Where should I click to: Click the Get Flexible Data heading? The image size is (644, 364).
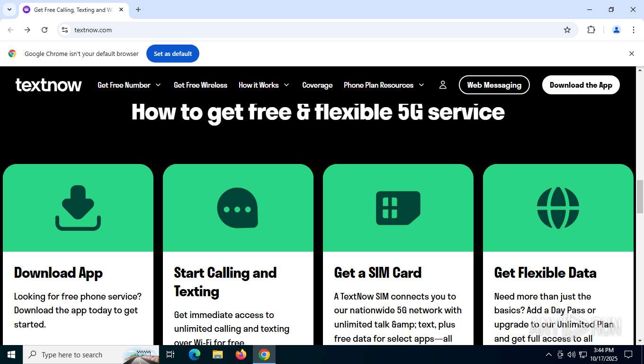[x=546, y=273]
